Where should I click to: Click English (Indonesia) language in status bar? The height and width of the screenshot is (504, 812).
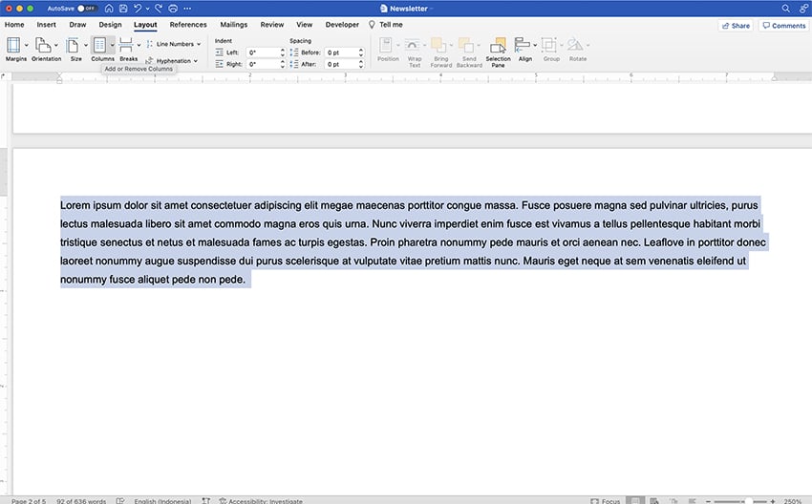162,501
